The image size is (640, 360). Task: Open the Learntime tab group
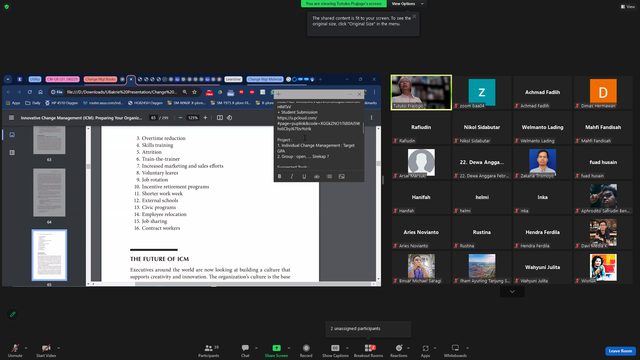point(233,79)
